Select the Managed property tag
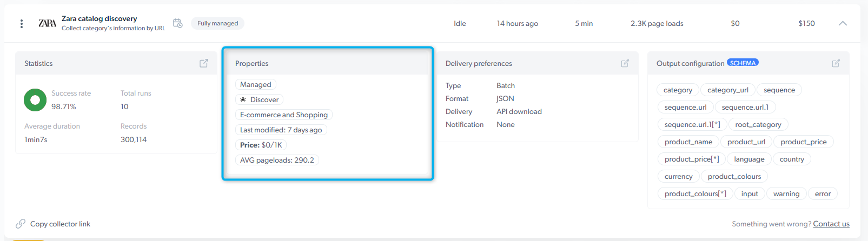868x241 pixels. coord(256,84)
